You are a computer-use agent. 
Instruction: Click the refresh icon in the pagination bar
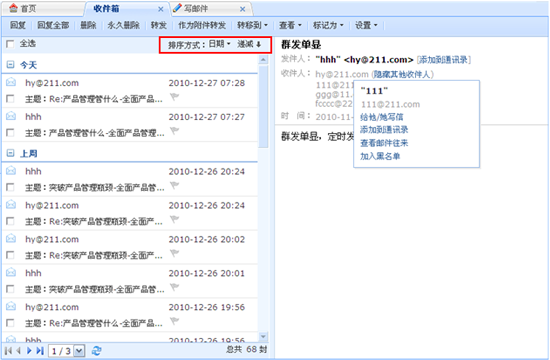click(x=96, y=350)
